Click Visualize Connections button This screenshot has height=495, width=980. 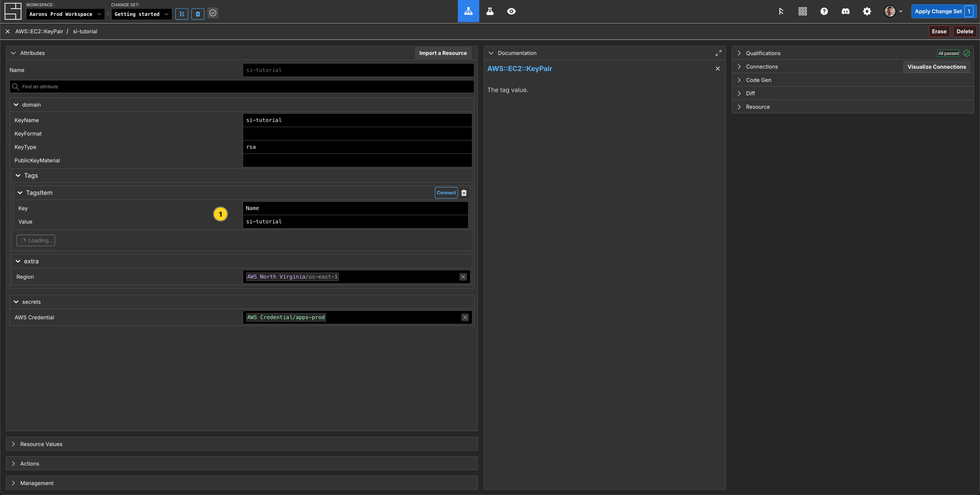pyautogui.click(x=937, y=67)
